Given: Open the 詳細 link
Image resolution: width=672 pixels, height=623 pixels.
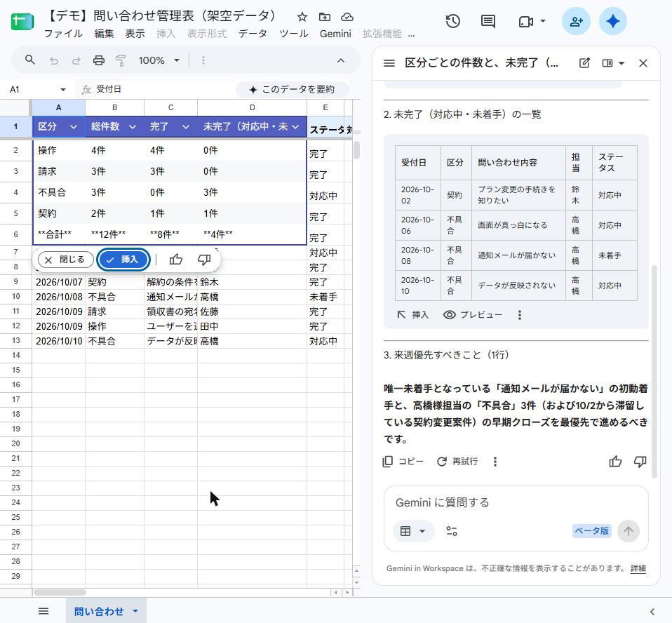Looking at the screenshot, I should coord(638,568).
